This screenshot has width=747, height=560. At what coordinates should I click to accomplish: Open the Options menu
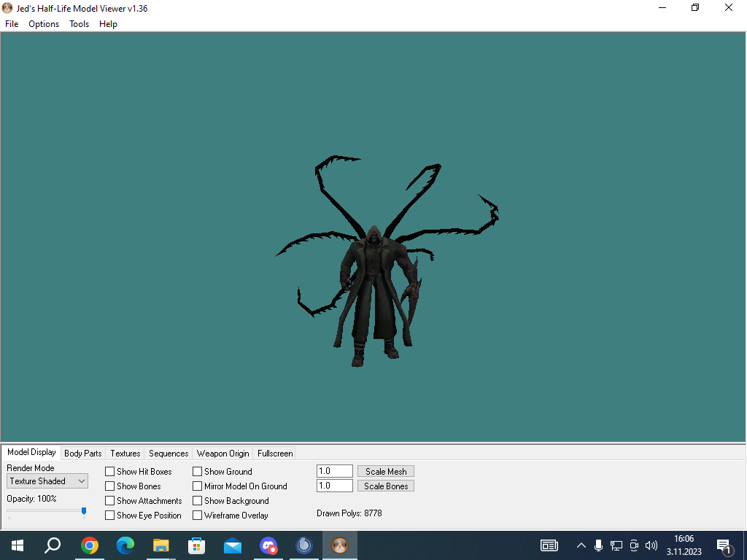[x=44, y=24]
